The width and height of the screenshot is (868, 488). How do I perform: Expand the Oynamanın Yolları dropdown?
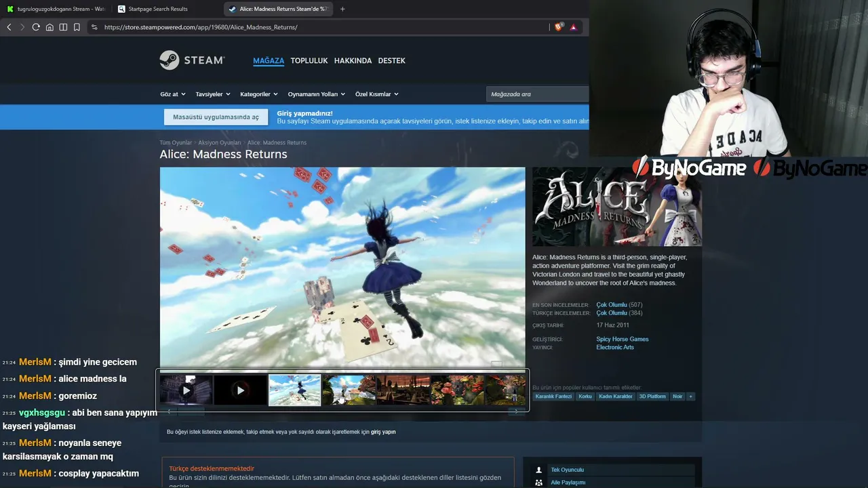pyautogui.click(x=317, y=94)
